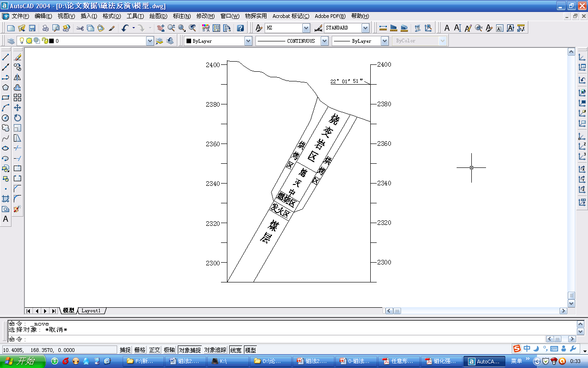Pick the Polygon draw tool
The height and width of the screenshot is (368, 588).
[x=6, y=87]
